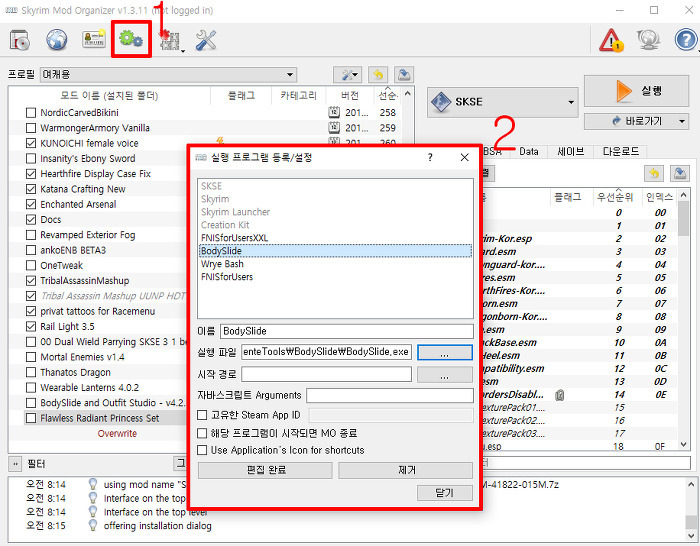This screenshot has width=700, height=546.
Task: Tick the 고유한 Steam App ID checkbox
Action: [202, 415]
